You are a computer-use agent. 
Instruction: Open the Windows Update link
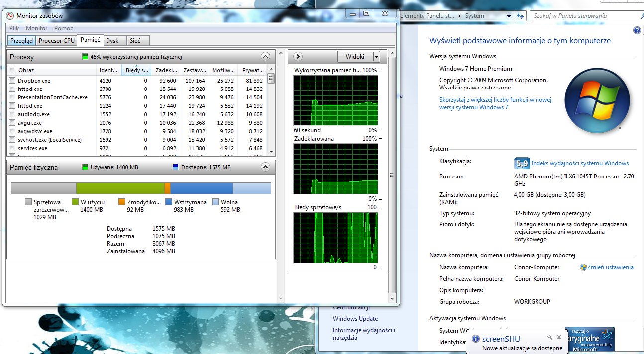point(355,319)
